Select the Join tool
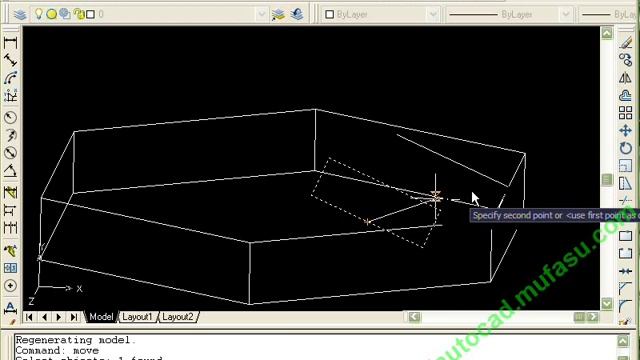Screen dimensions: 640x360 coord(625,271)
